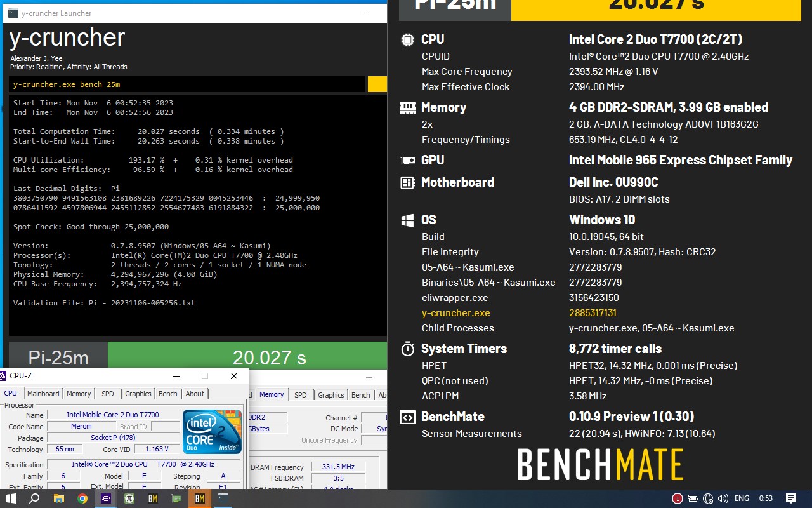Screen dimensions: 812x508
Task: Click the Code Name field Merom
Action: click(x=81, y=426)
